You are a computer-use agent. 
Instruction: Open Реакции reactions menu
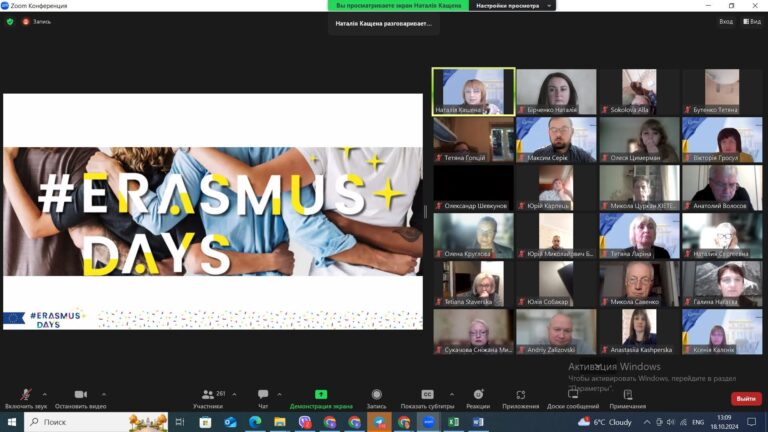point(478,395)
